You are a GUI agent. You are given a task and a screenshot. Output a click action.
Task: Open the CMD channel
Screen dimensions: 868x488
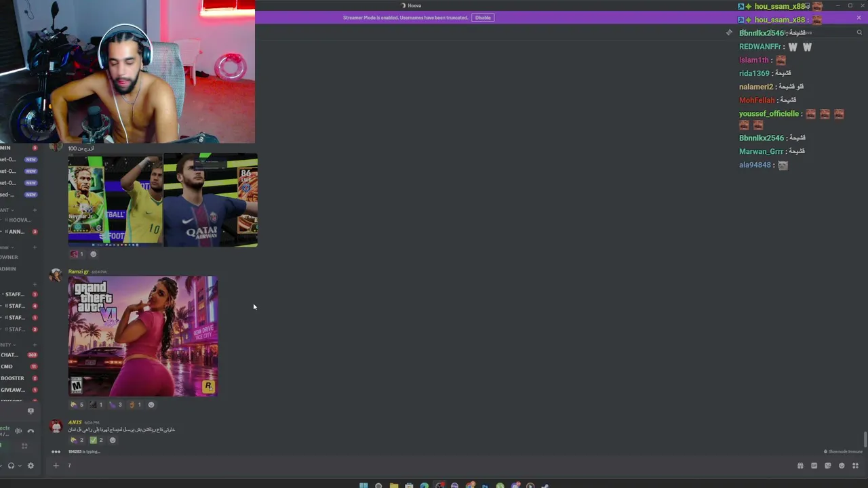[x=19, y=367]
